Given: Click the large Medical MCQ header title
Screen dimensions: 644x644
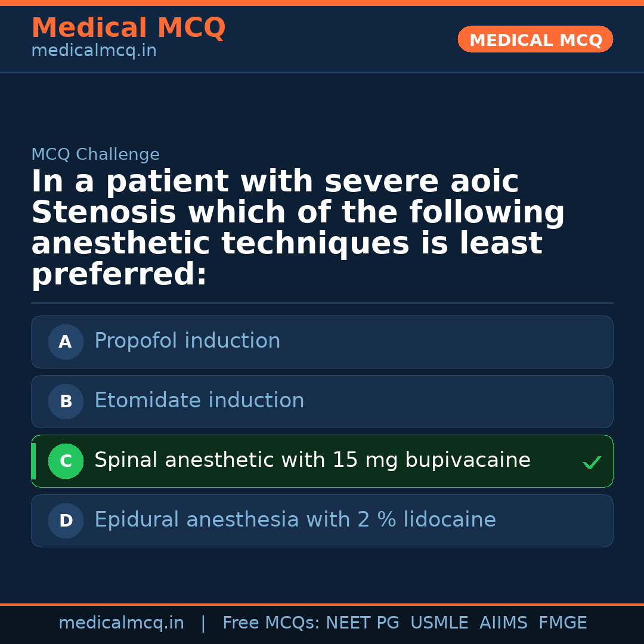Looking at the screenshot, I should [128, 28].
